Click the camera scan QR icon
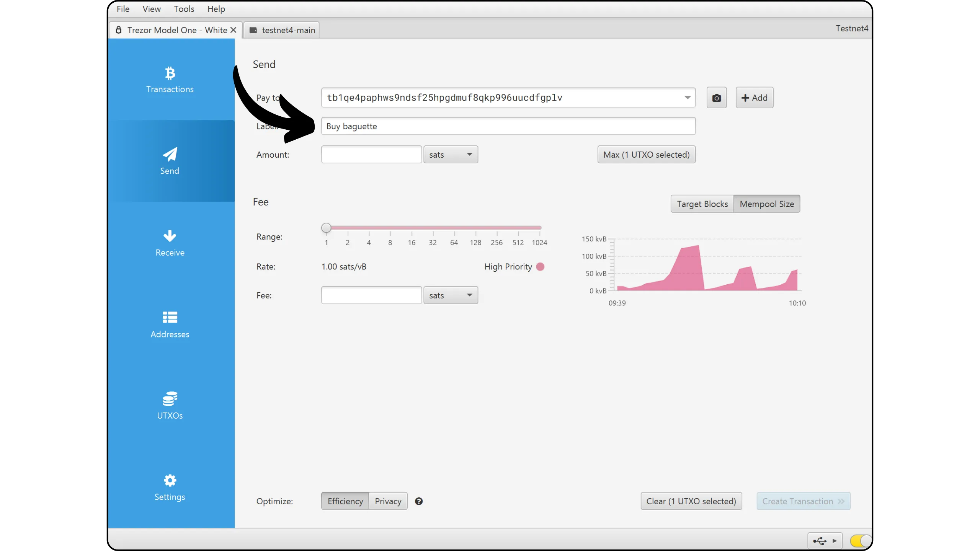Screen dimensions: 980x551 716,98
